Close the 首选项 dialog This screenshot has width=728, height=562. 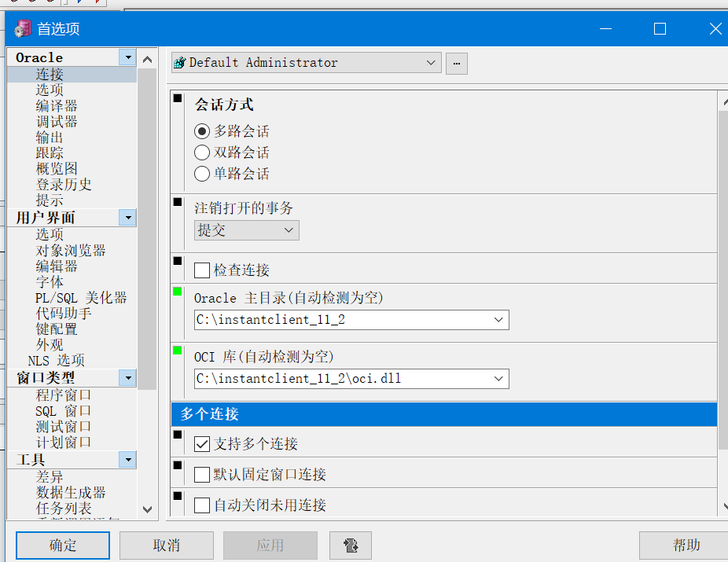tap(715, 29)
